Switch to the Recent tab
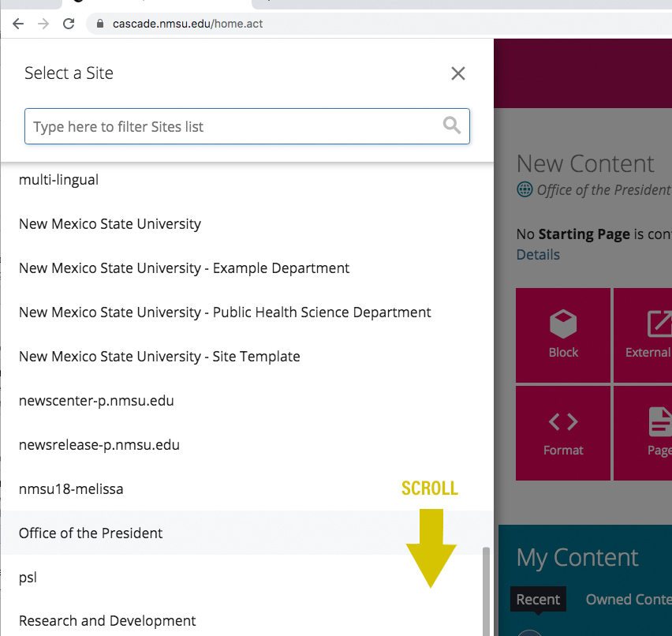672x636 pixels. pyautogui.click(x=538, y=599)
